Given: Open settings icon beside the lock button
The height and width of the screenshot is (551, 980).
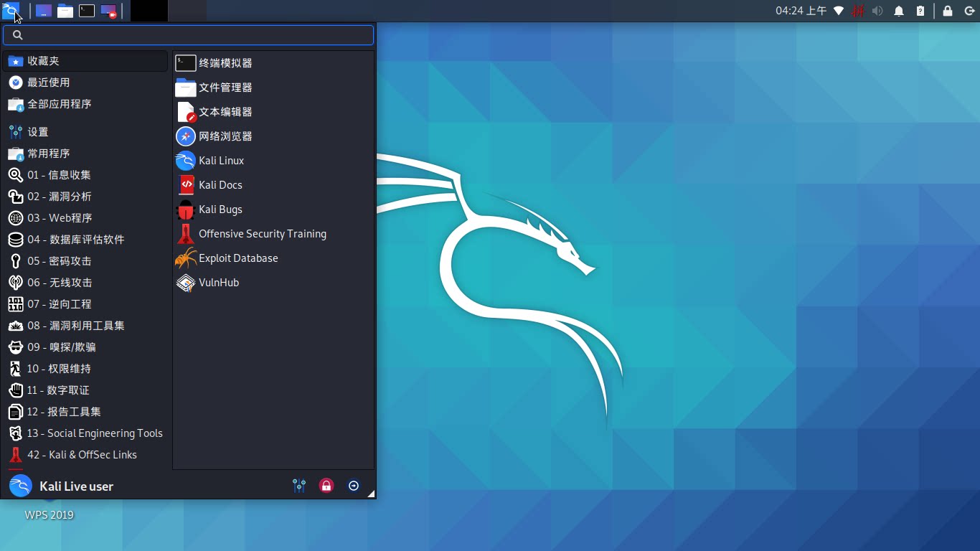Looking at the screenshot, I should pos(299,486).
